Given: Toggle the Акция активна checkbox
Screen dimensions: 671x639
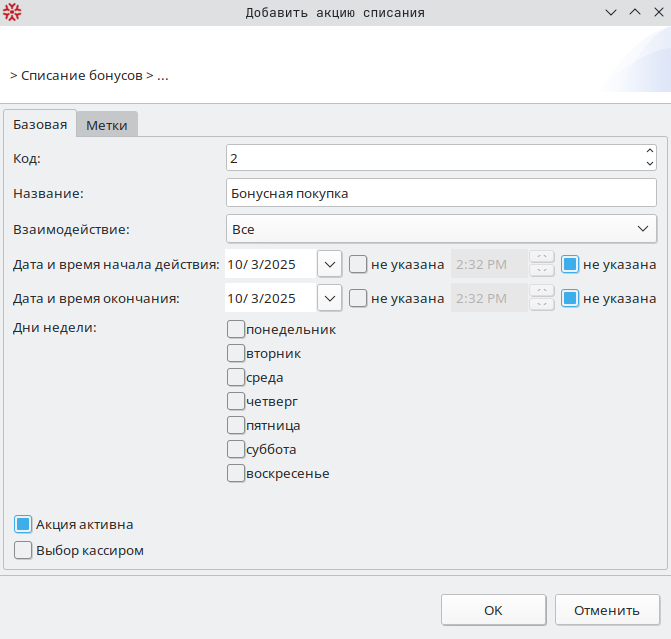Looking at the screenshot, I should tap(23, 524).
